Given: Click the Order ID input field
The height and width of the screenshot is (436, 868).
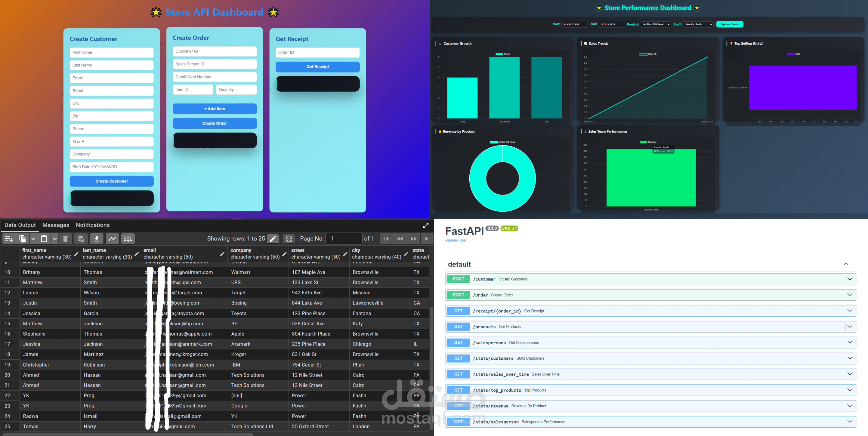Looking at the screenshot, I should [x=317, y=52].
